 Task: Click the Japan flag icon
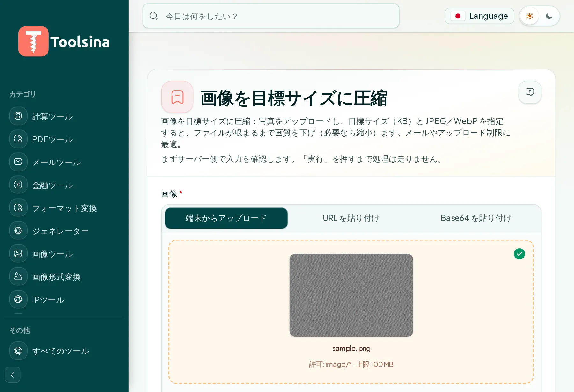[x=458, y=16]
